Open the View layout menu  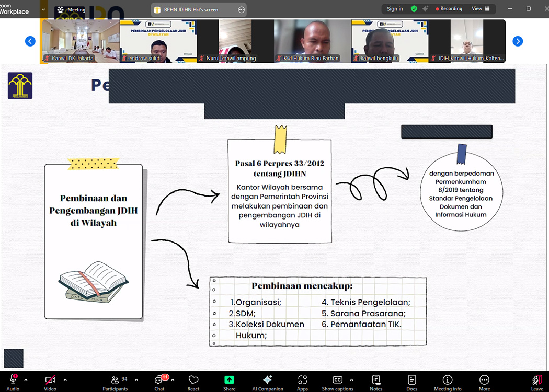point(481,9)
